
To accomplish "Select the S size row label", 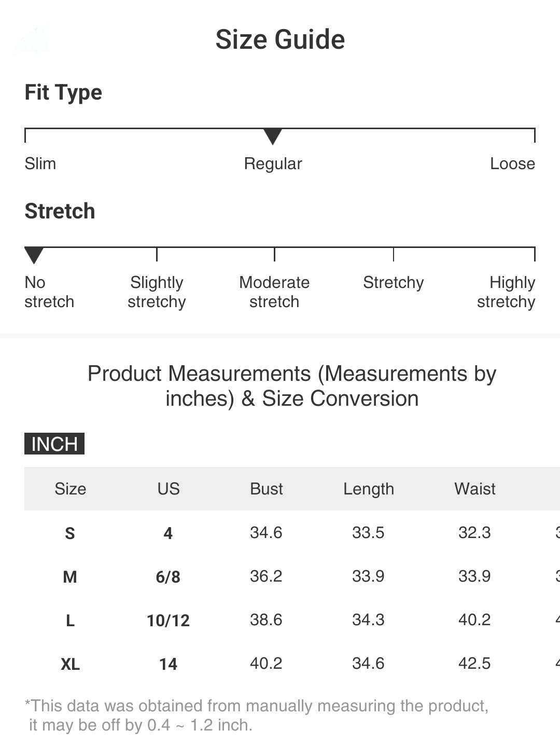I will [x=70, y=533].
